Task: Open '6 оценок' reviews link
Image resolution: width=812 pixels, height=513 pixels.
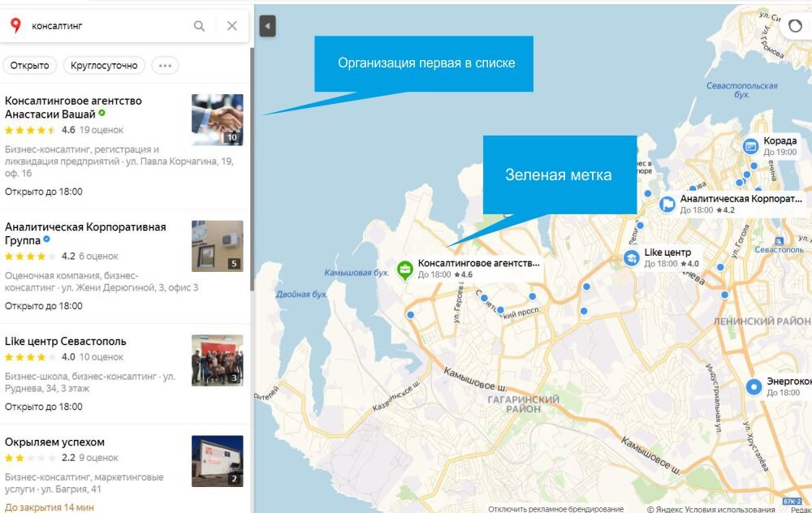Action: 98,256
